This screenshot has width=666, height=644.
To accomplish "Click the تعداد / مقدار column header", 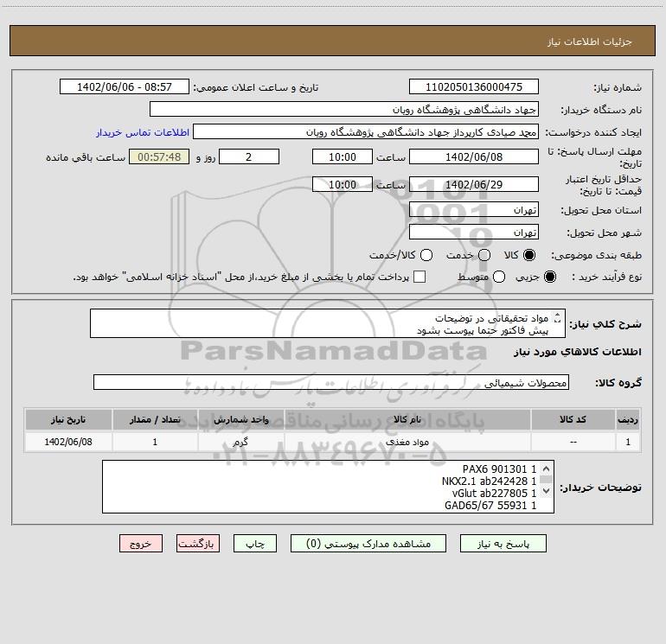I will click(155, 419).
